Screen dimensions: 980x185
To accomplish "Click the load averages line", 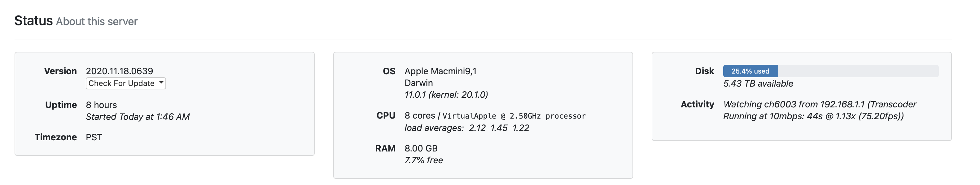I will pos(466,128).
